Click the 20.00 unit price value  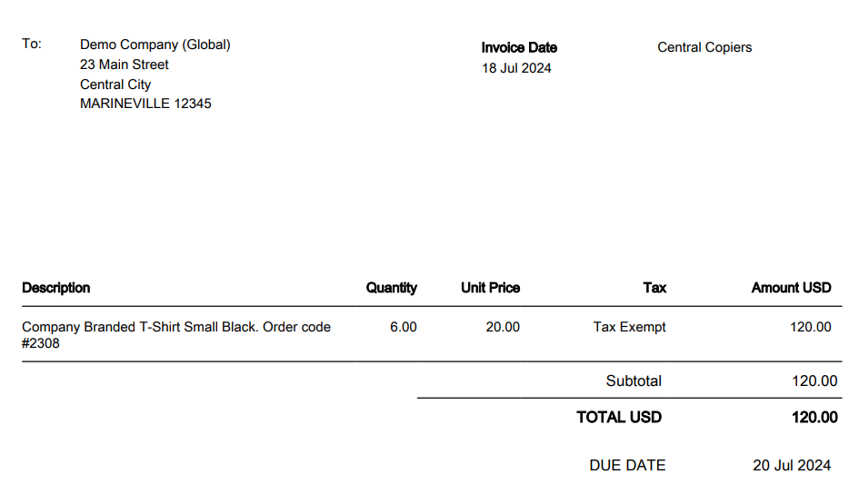pyautogui.click(x=503, y=327)
